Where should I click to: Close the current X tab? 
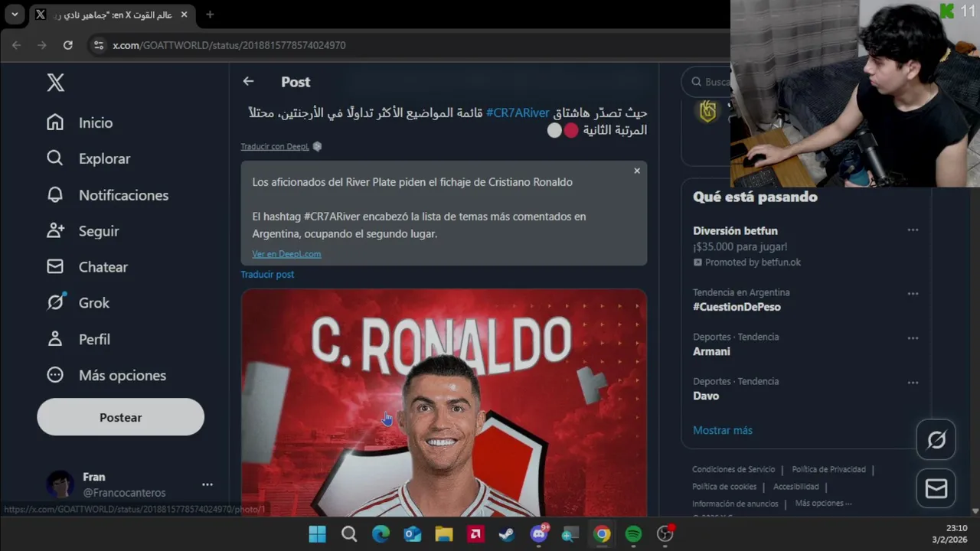point(184,15)
